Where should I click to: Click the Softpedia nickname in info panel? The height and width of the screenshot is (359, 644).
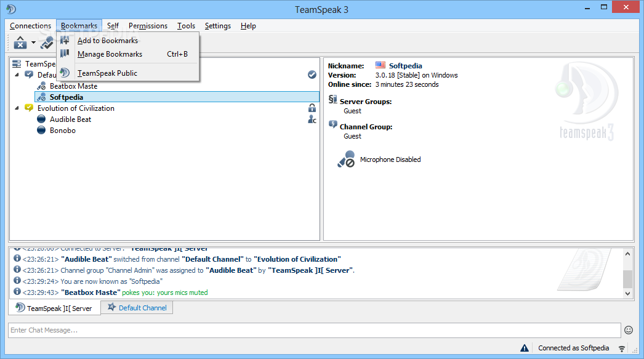pyautogui.click(x=405, y=66)
